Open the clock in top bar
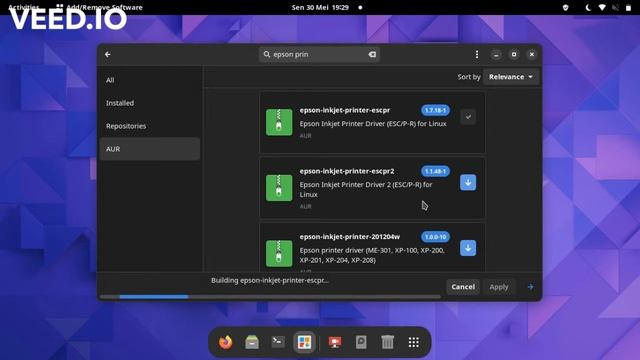Image resolution: width=640 pixels, height=360 pixels. click(x=320, y=7)
